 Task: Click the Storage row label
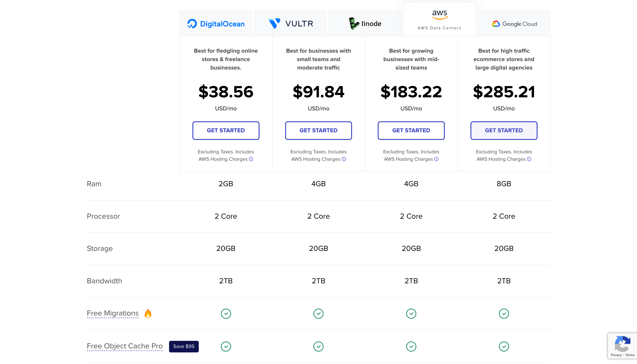click(99, 249)
